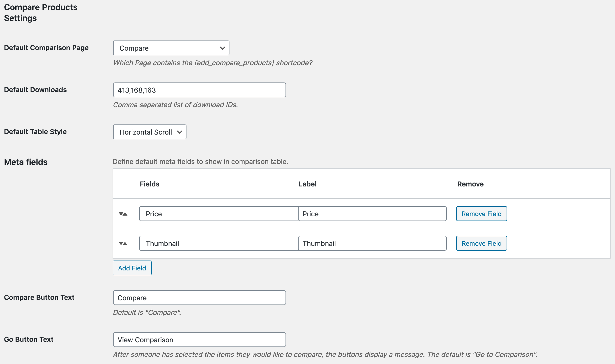Screen dimensions: 615x364
Task: Open the Default Comparison Page dropdown
Action: click(x=171, y=48)
